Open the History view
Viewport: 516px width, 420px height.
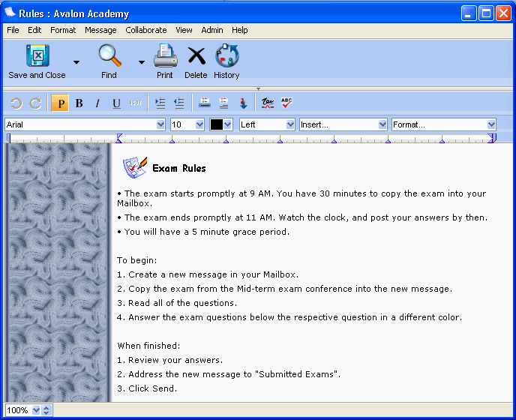[x=226, y=56]
